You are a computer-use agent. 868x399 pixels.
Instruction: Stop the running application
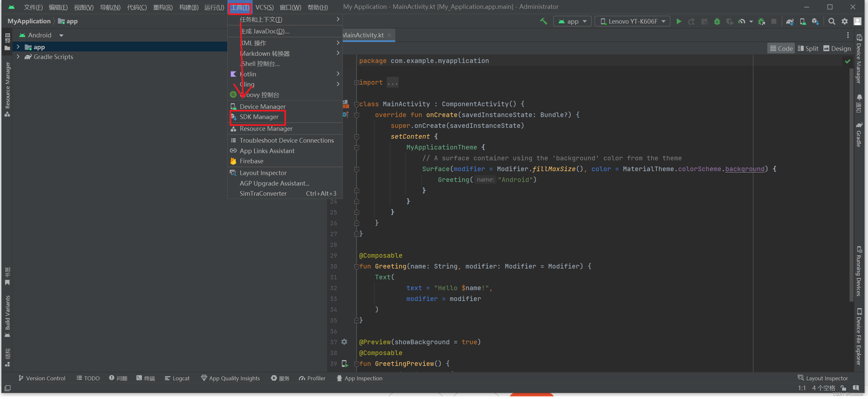pyautogui.click(x=774, y=21)
